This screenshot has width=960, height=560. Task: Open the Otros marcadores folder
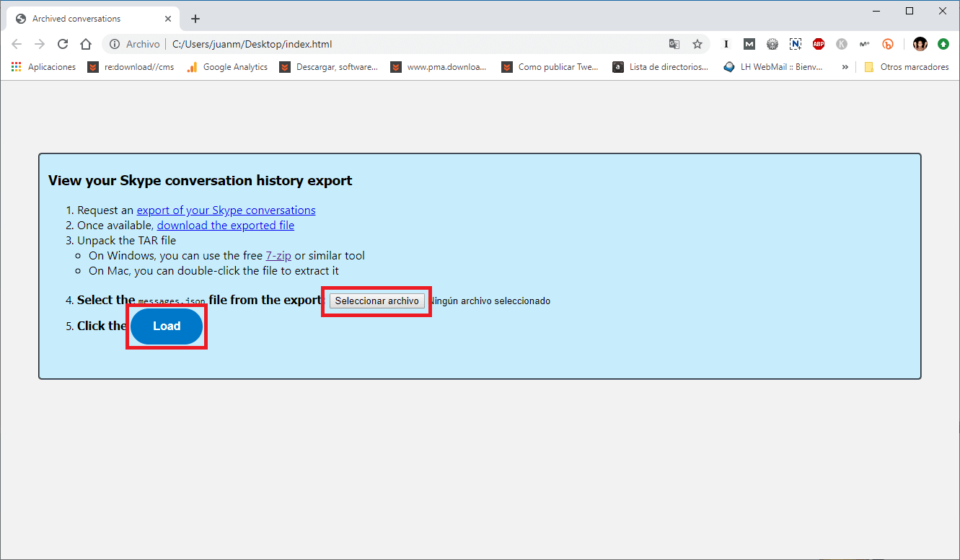tap(907, 67)
